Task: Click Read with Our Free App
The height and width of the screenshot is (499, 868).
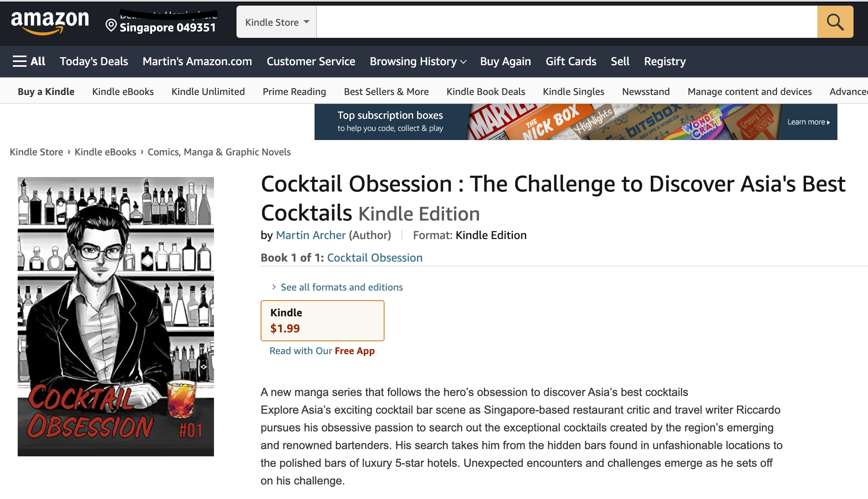Action: click(x=322, y=351)
